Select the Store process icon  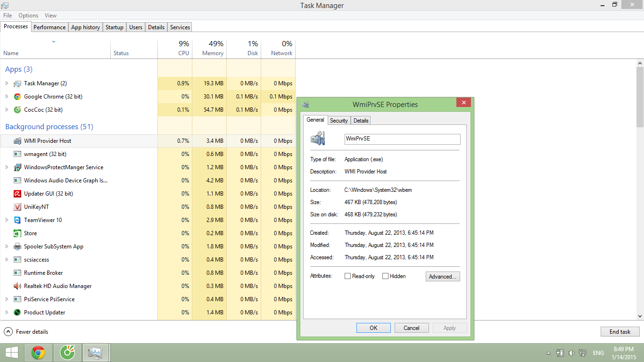(17, 233)
